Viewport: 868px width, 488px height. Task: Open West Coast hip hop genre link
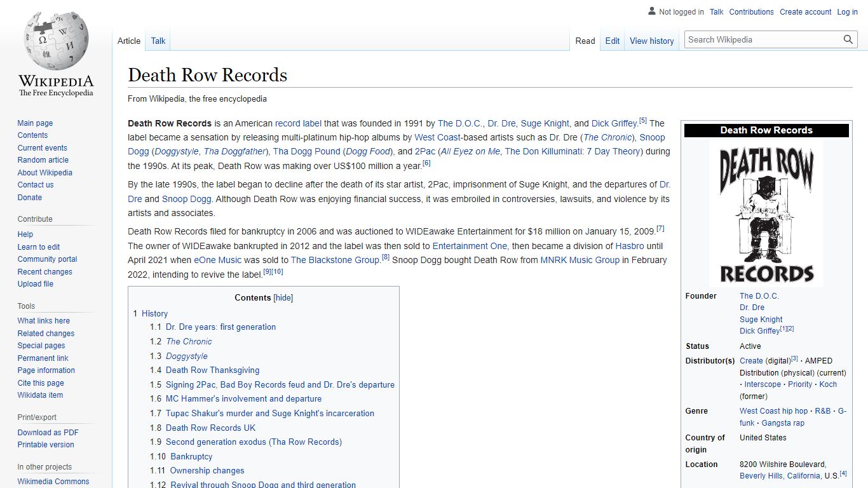pyautogui.click(x=774, y=411)
